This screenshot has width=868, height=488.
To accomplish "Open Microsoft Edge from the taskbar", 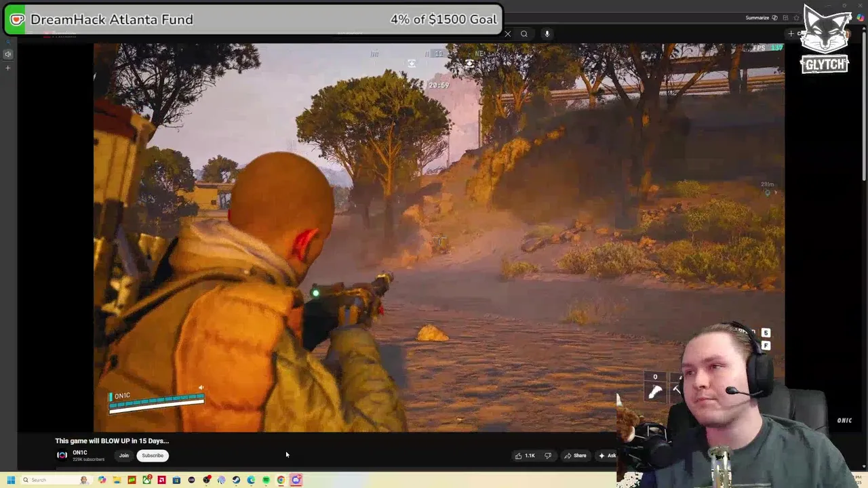I will click(251, 480).
